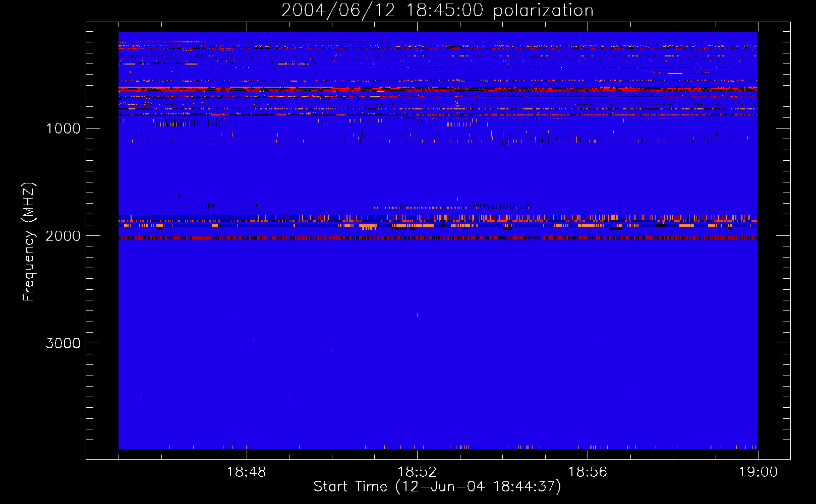Click the 'Start Time (12-Jun-04 18:44:37)' label
Viewport: 816px width, 504px height.
[x=437, y=487]
